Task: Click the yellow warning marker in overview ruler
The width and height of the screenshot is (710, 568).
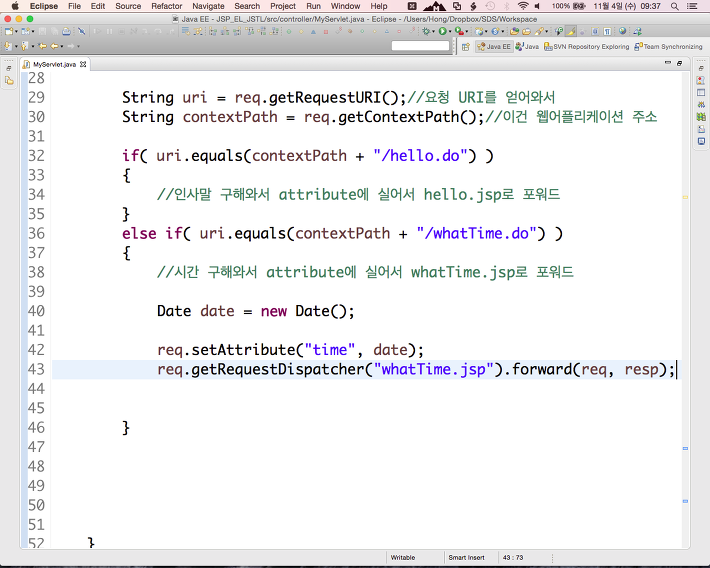Action: (685, 197)
